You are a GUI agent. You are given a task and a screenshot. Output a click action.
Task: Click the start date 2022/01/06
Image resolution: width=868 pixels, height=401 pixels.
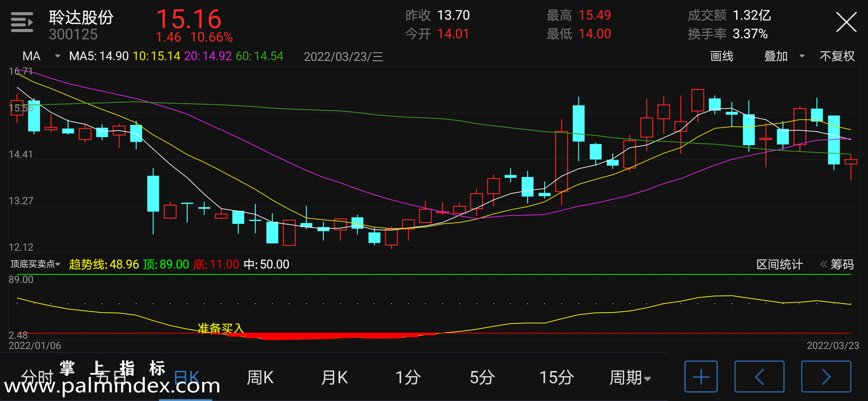pos(35,346)
